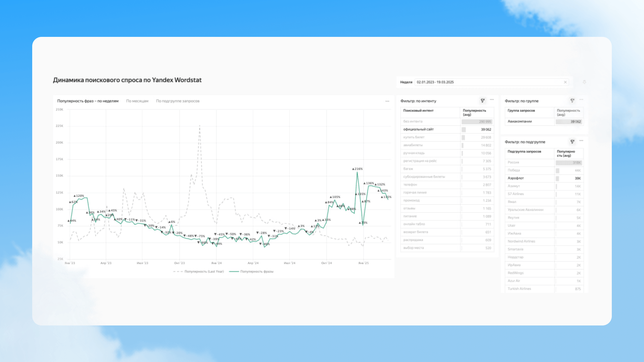Clear the intent filter via the funnel icon
644x362 pixels.
tap(483, 101)
